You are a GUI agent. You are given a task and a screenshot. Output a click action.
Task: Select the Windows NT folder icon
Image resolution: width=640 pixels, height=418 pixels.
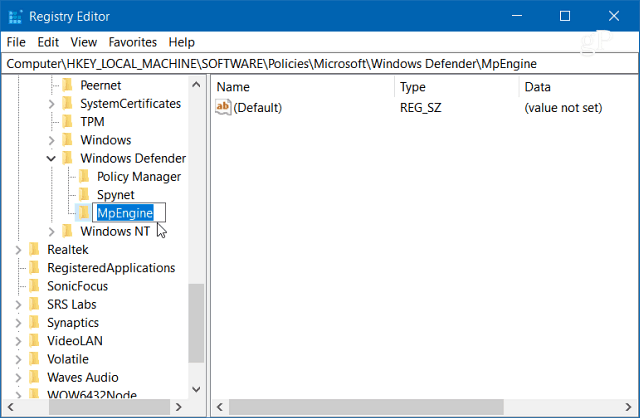point(67,231)
